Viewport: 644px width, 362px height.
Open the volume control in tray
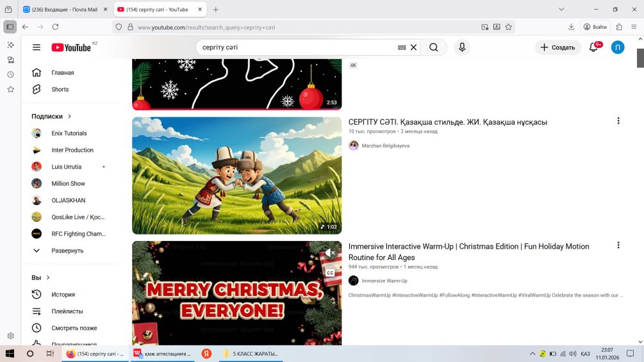pyautogui.click(x=572, y=354)
